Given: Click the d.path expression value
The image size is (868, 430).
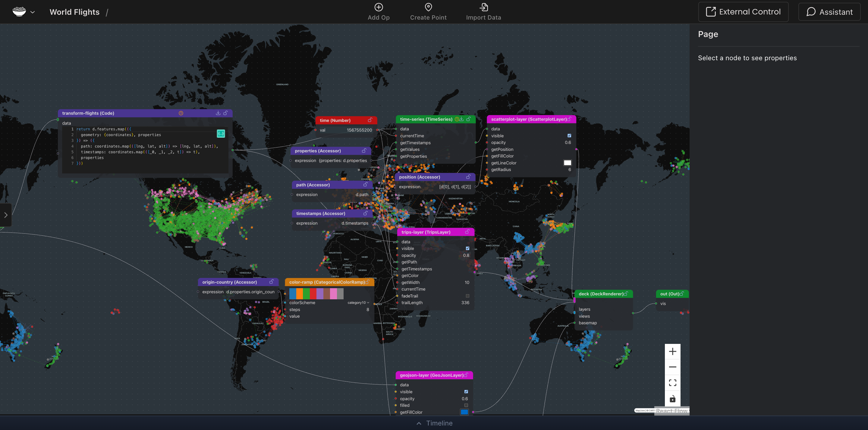Looking at the screenshot, I should [x=362, y=195].
